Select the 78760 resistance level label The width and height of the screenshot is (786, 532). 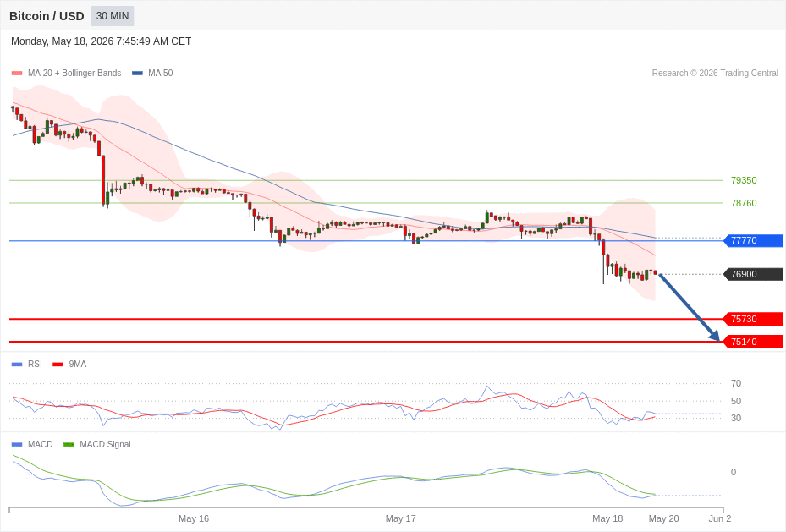[x=744, y=203]
